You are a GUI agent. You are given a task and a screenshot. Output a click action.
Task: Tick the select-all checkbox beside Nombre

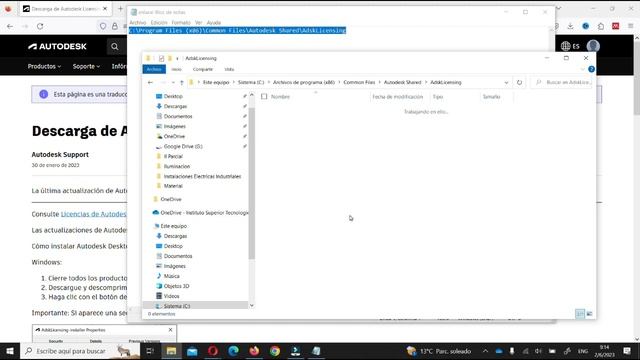click(x=264, y=97)
